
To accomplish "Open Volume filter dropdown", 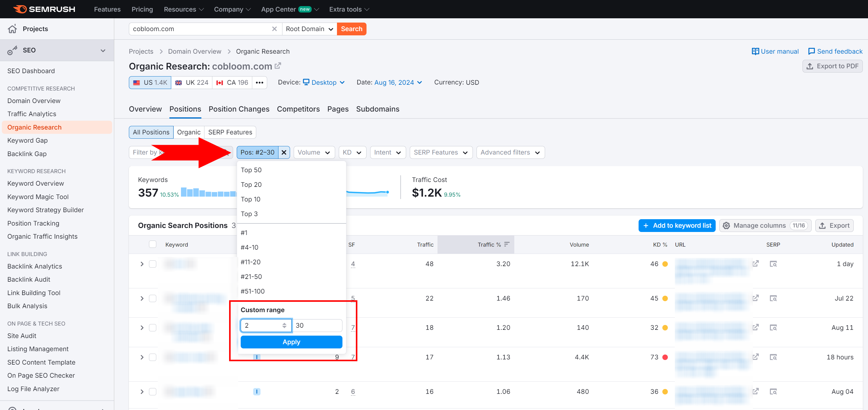I will [x=314, y=152].
